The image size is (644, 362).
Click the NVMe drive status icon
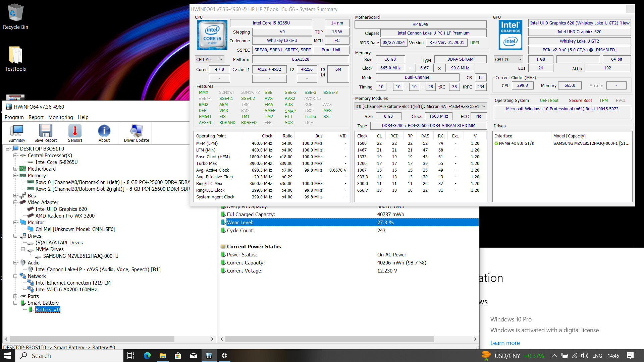point(496,143)
